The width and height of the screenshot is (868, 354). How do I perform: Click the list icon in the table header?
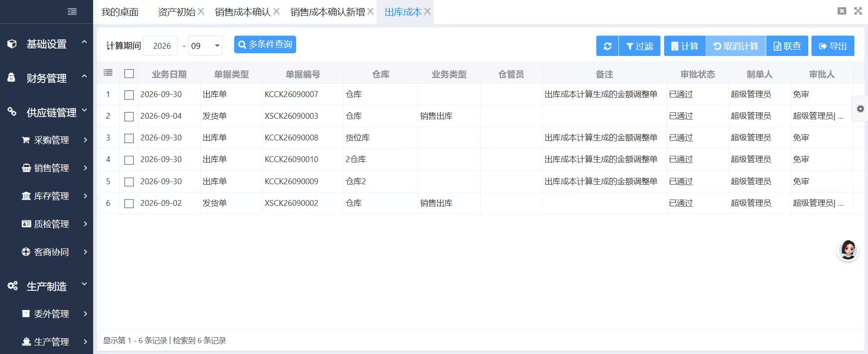pyautogui.click(x=108, y=73)
